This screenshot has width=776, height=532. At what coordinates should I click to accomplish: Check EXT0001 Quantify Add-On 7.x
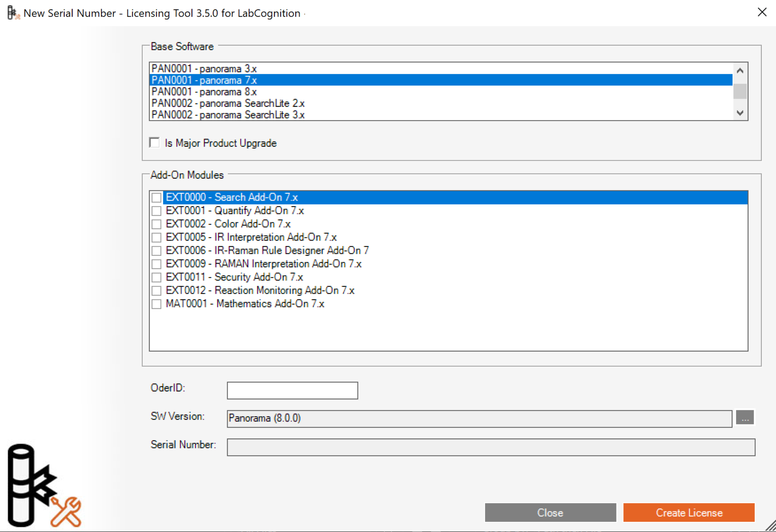pos(156,210)
